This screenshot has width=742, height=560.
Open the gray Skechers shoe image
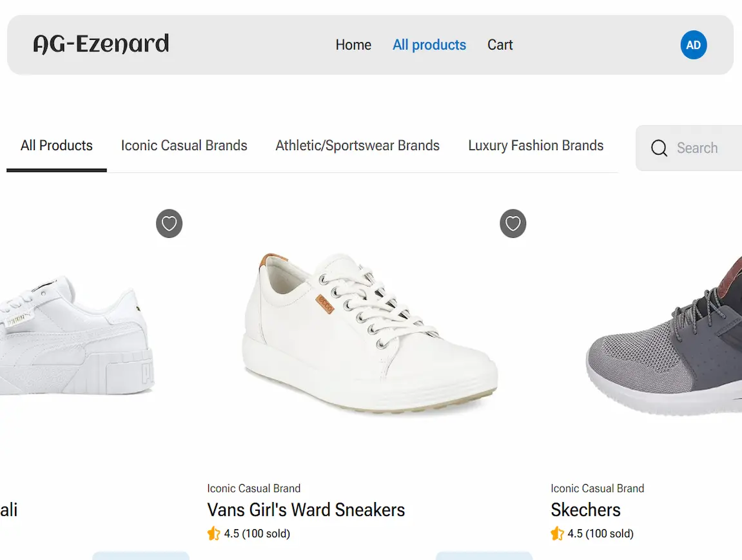pos(663,335)
